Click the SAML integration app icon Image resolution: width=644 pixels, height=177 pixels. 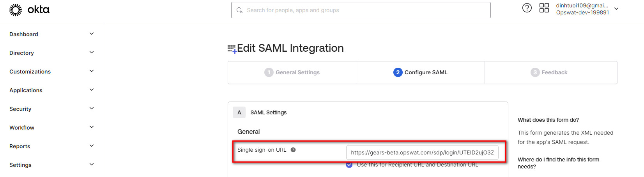(x=232, y=49)
